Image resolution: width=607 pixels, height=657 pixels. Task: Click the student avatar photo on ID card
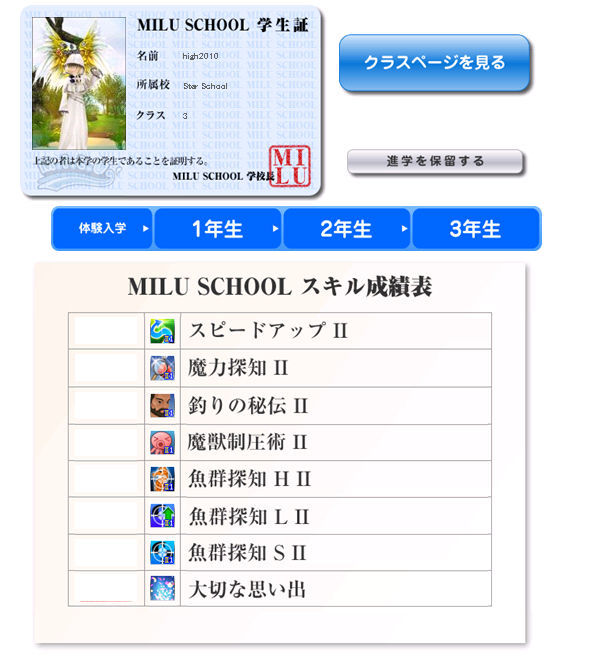click(x=79, y=84)
